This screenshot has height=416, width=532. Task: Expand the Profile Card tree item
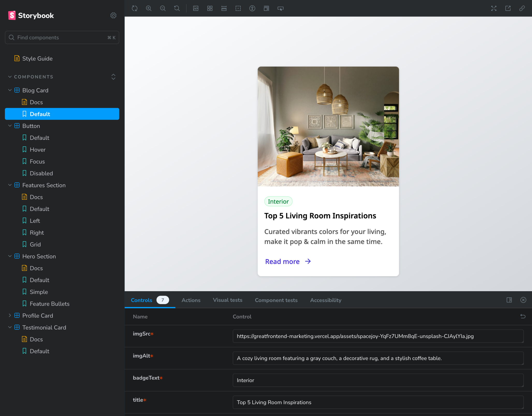point(10,315)
